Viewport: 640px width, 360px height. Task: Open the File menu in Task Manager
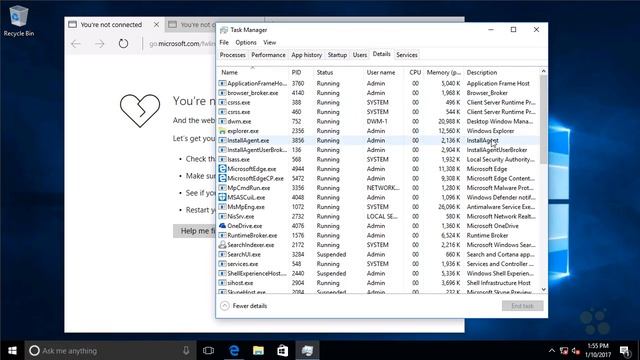[x=224, y=42]
